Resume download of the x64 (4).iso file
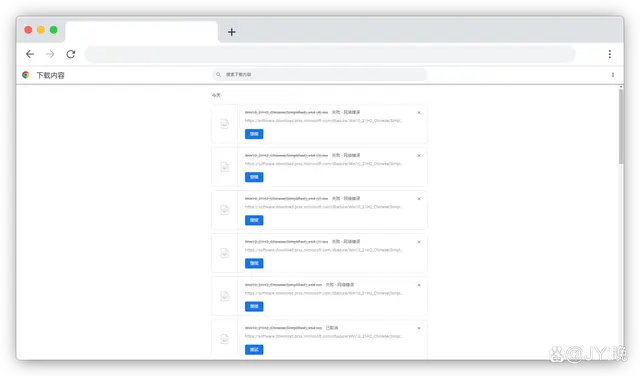 [254, 134]
